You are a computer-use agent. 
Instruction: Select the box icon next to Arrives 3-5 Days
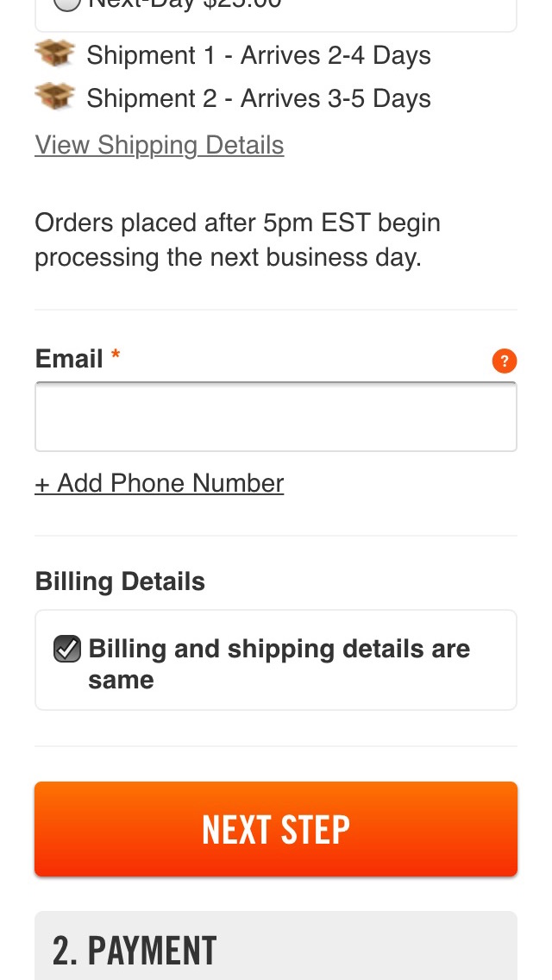(54, 97)
